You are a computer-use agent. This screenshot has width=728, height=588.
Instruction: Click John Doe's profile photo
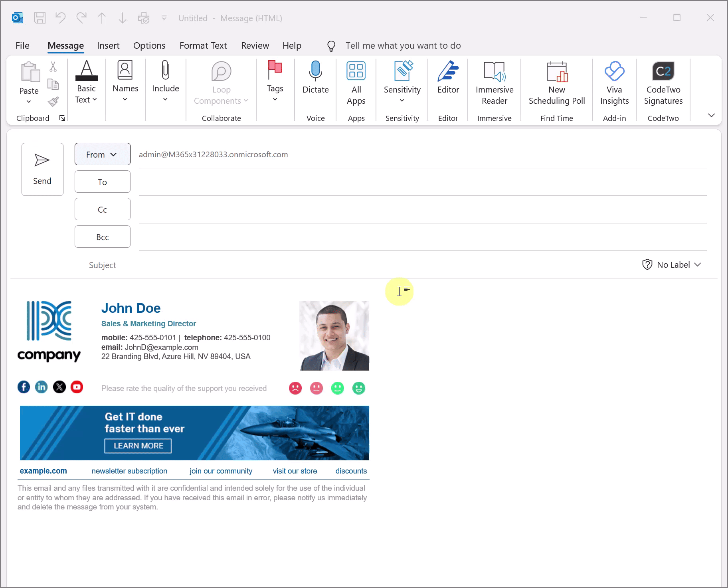coord(334,335)
